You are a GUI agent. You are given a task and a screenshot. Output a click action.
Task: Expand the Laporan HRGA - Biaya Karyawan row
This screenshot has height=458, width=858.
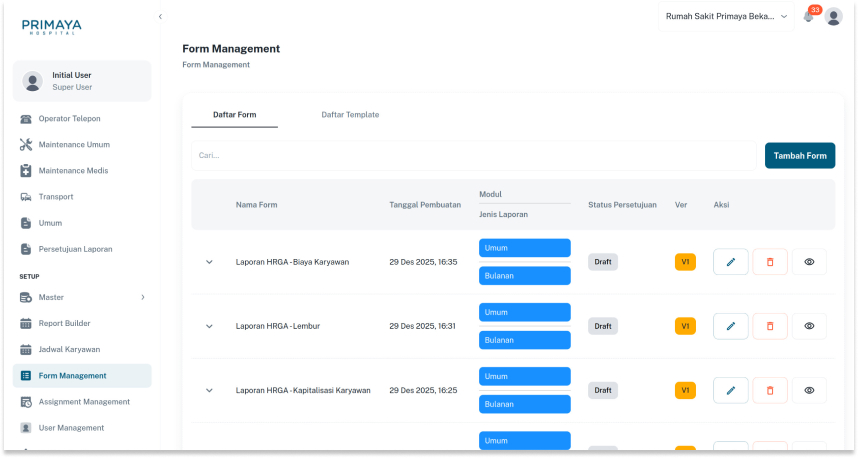click(x=209, y=262)
